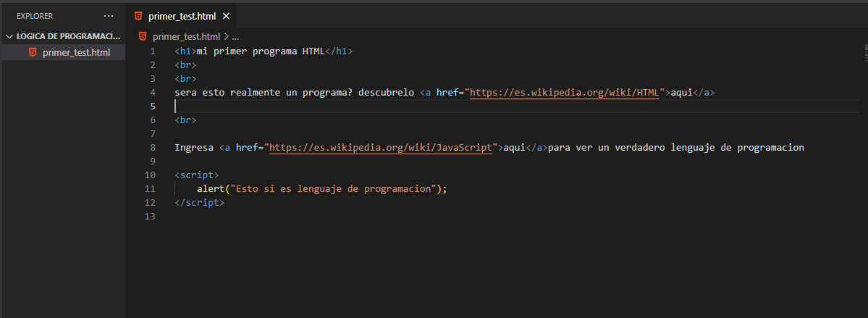Viewport: 868px width, 318px height.
Task: Click the alert function name on line 11
Action: click(x=211, y=189)
